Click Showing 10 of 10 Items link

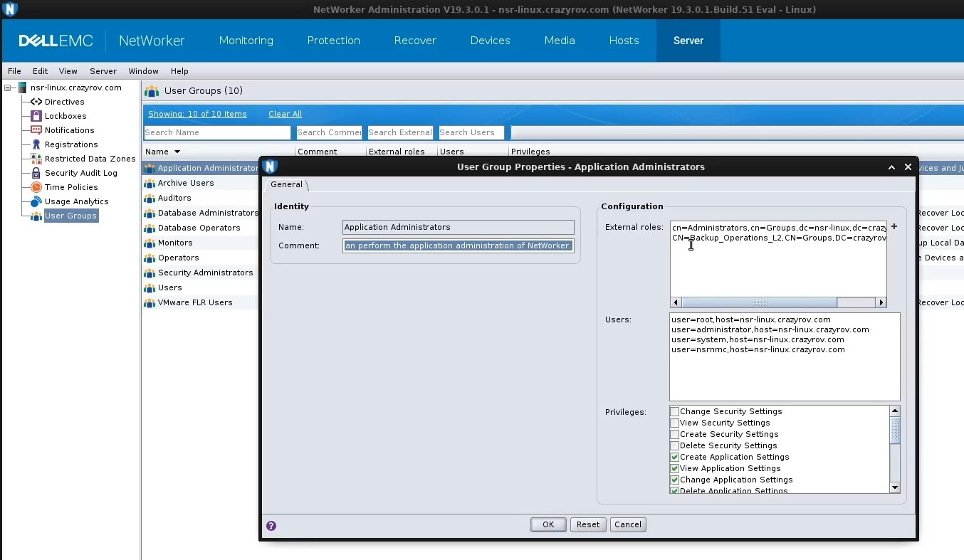pos(197,114)
